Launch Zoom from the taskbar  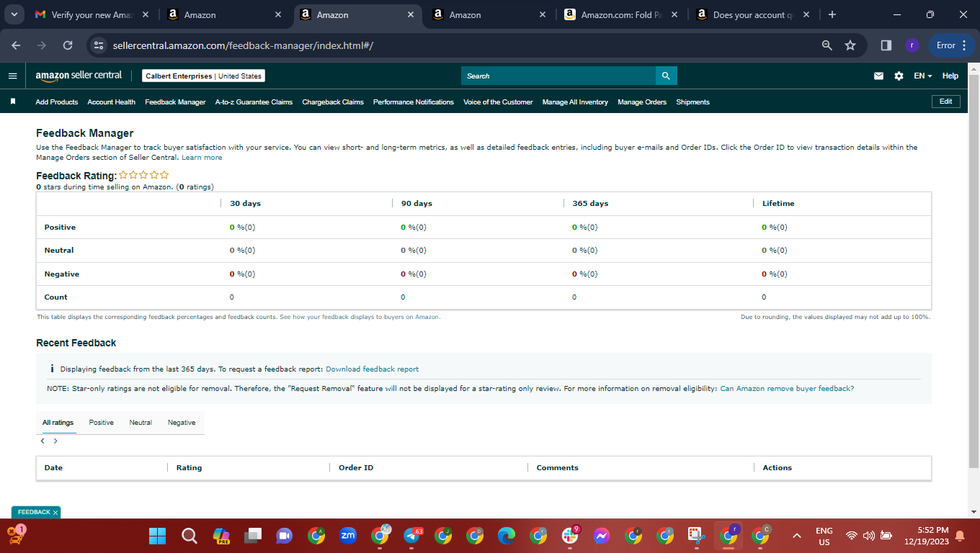click(348, 536)
